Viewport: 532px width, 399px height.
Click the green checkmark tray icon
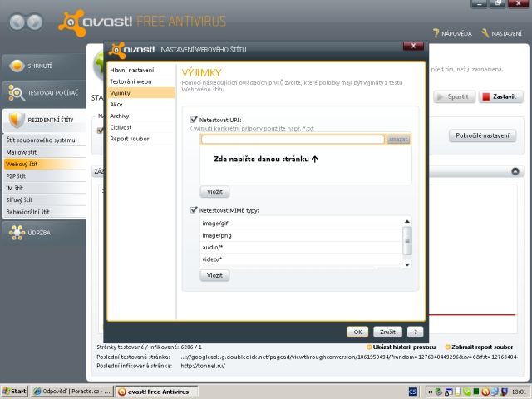click(x=467, y=392)
